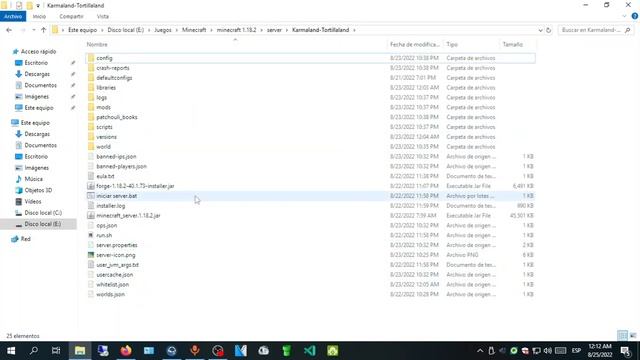Open Quick Access toolbar customize dropdown
This screenshot has height=360, width=640.
coord(38,6)
